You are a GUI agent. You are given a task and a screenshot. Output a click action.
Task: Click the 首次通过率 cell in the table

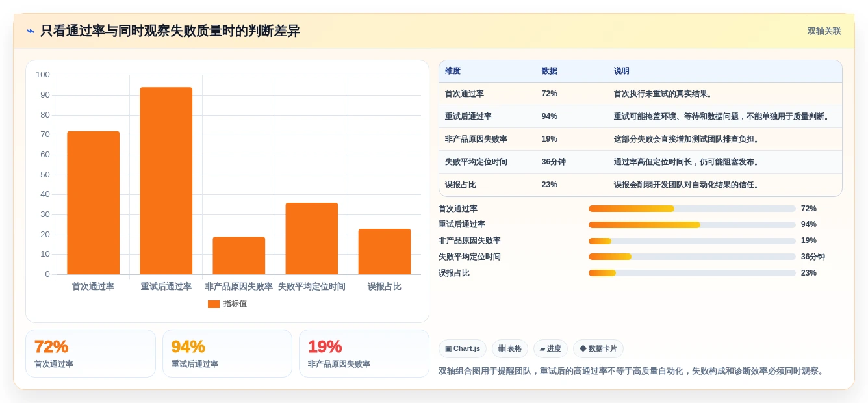click(x=465, y=94)
